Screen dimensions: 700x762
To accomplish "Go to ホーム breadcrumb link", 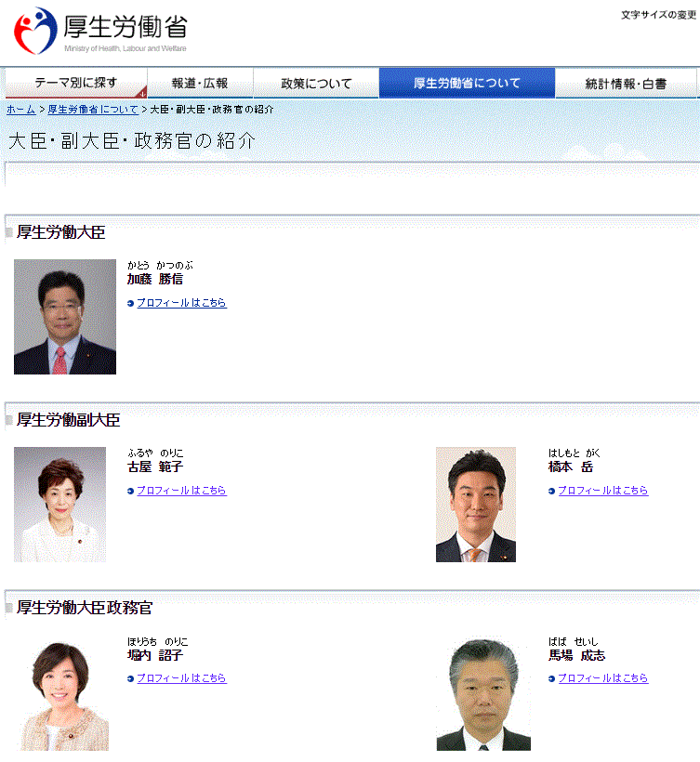I will (x=20, y=110).
